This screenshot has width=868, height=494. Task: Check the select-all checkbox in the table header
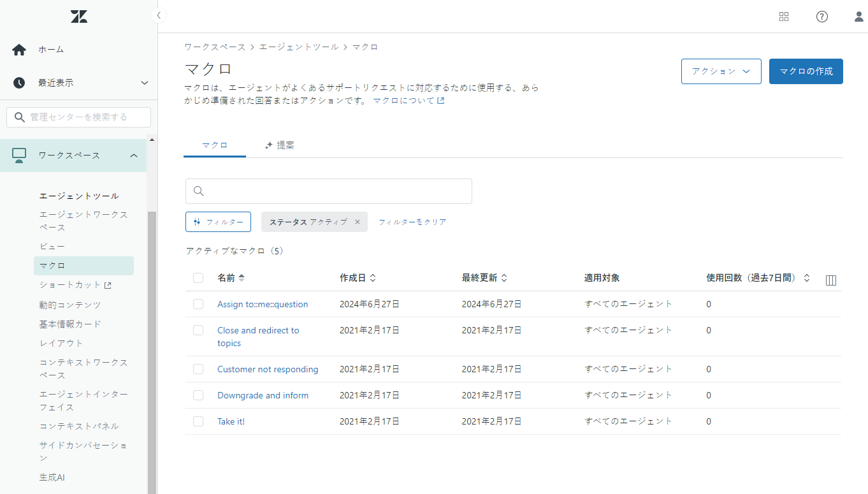pyautogui.click(x=198, y=278)
